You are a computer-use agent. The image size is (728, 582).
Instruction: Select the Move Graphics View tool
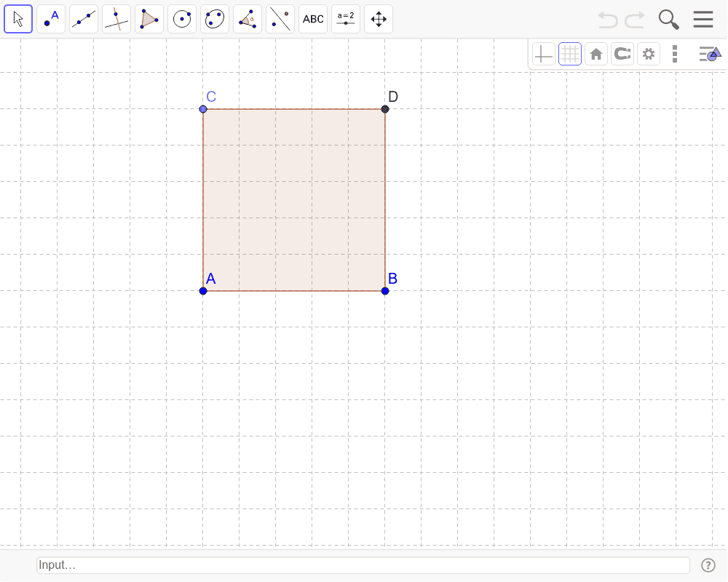379,19
